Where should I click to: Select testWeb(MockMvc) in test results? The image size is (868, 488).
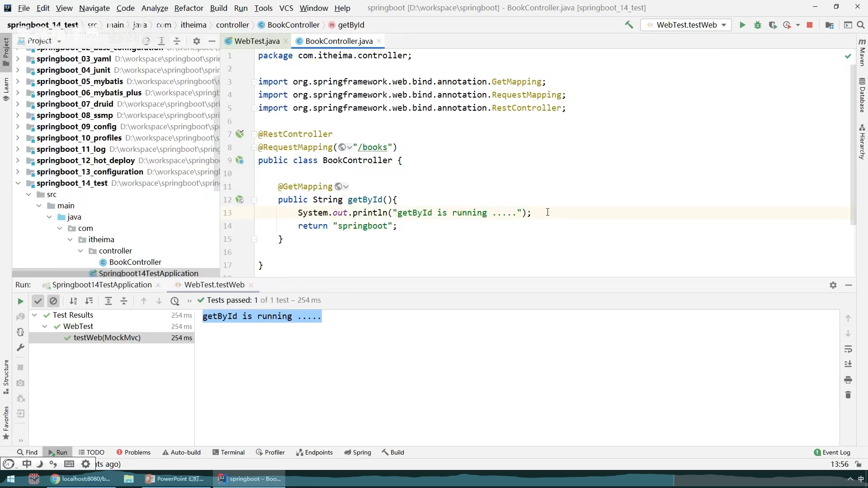coord(107,338)
